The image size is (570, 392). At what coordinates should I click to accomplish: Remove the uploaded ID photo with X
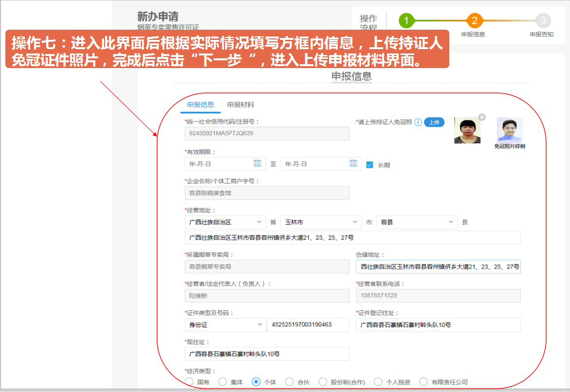(x=481, y=117)
